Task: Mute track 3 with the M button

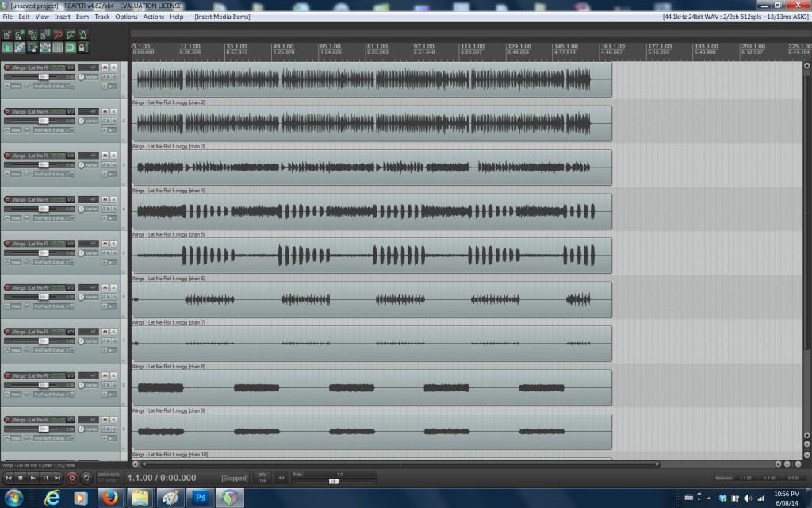Action: (105, 156)
